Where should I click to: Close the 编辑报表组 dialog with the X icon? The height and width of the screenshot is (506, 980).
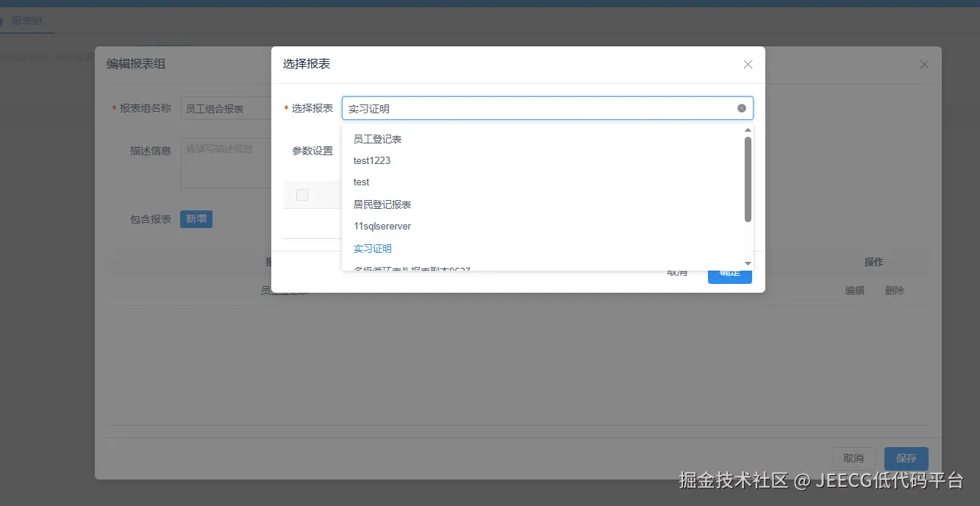[x=924, y=64]
